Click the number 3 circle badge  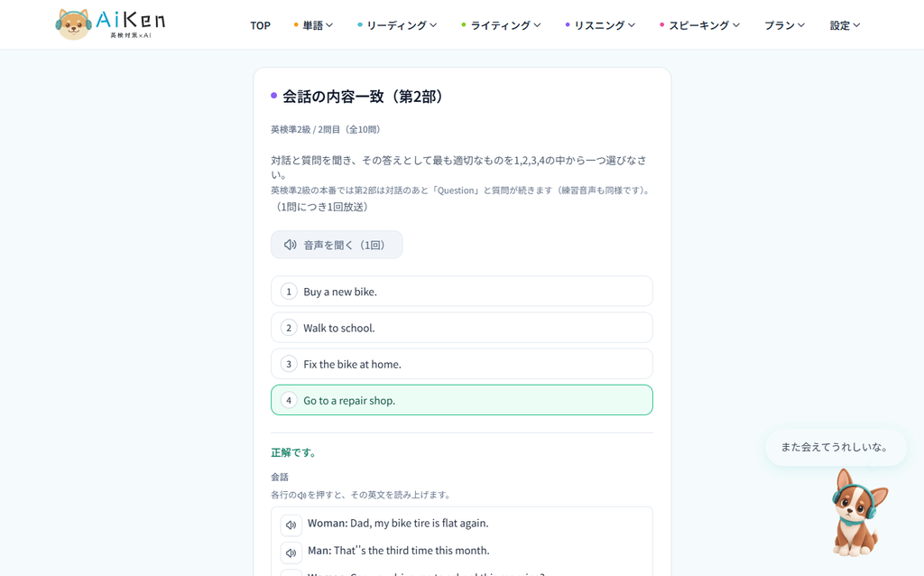(x=289, y=364)
